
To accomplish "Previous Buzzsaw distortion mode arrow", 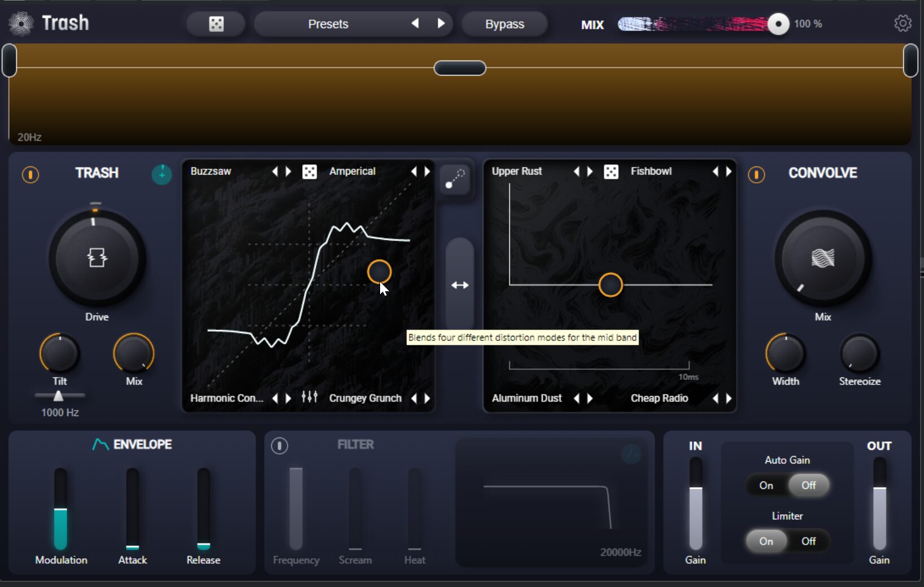I will (x=275, y=171).
